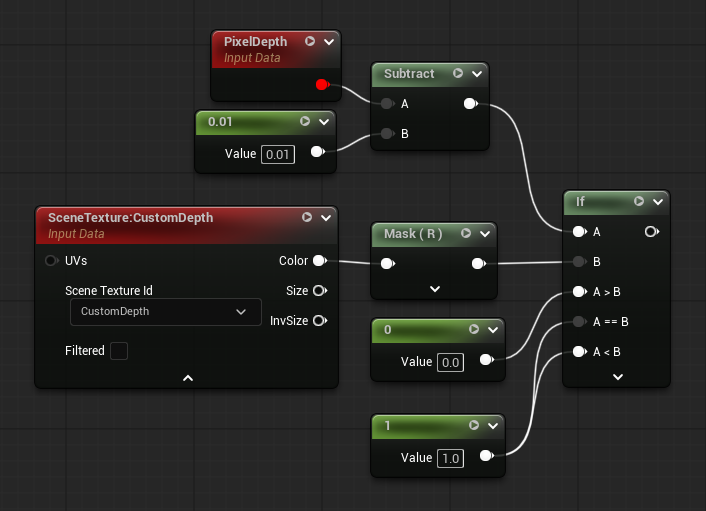Click the PixelDepth node preview play icon
Screen dimensions: 706x511
pos(310,42)
